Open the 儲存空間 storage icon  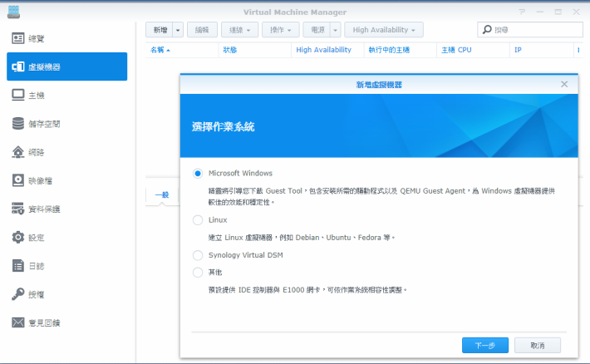point(17,124)
